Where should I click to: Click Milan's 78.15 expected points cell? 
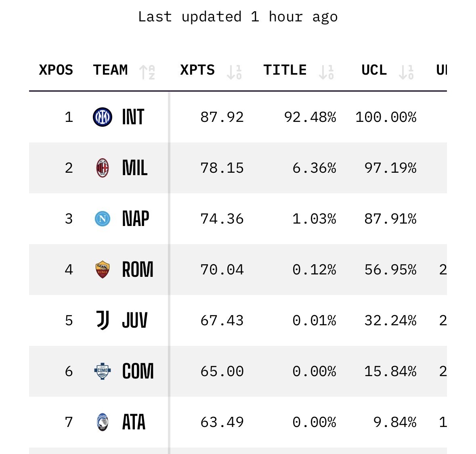click(x=222, y=168)
